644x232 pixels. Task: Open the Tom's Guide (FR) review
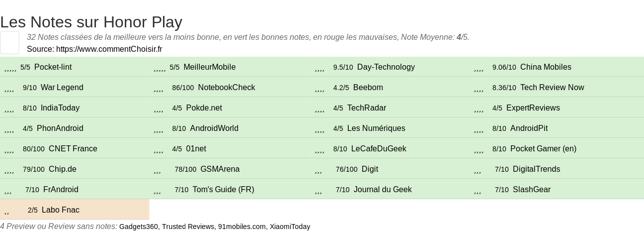click(x=223, y=190)
